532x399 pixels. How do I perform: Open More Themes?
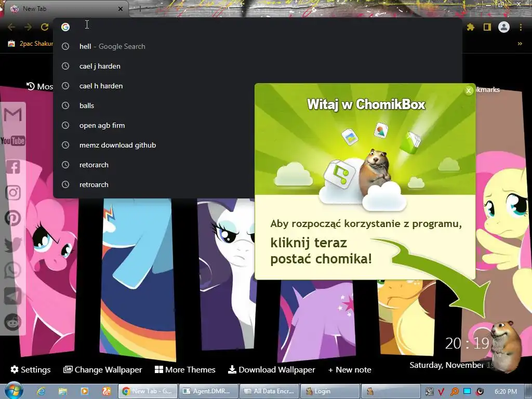185,369
